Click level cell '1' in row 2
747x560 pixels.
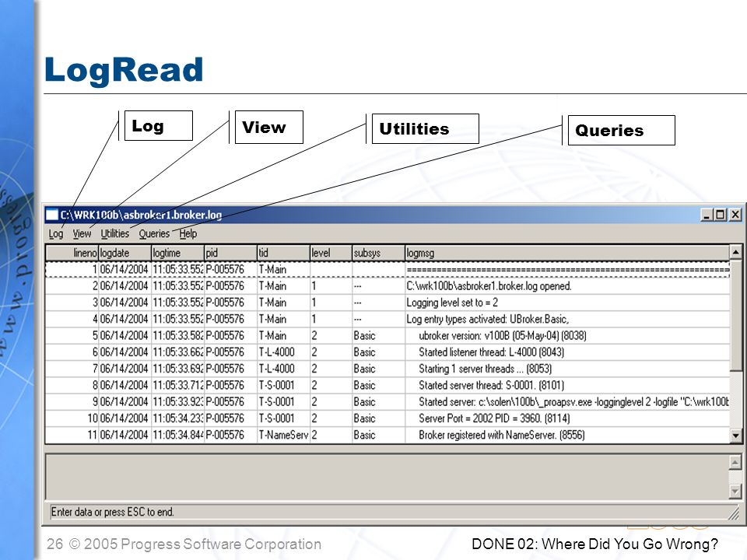tap(331, 286)
